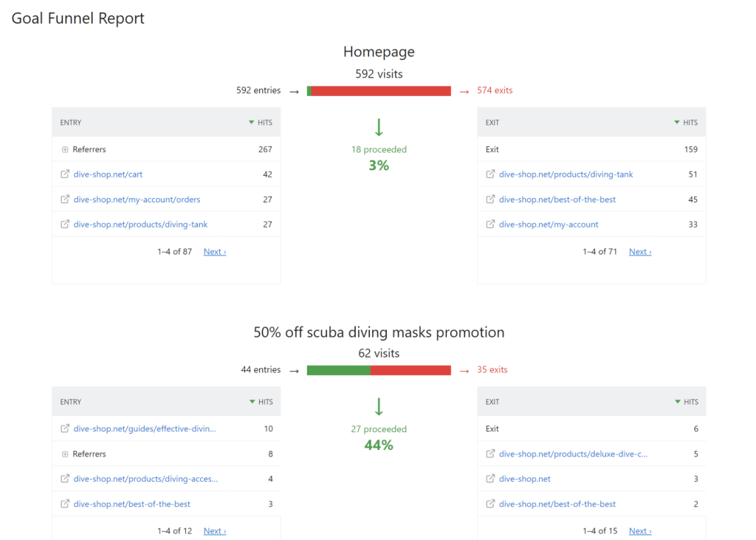Expand the Referrers row in Homepage entry table

tap(64, 148)
